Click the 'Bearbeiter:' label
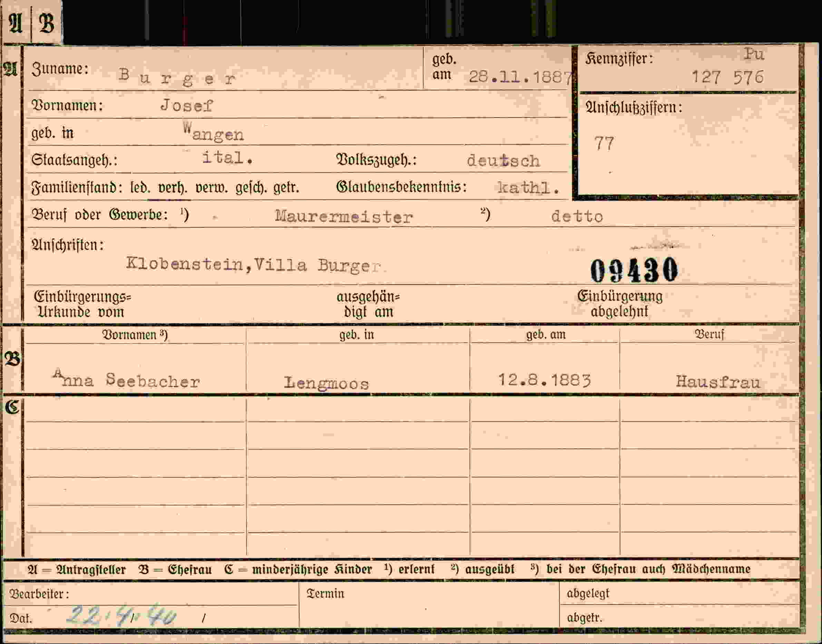Viewport: 822px width, 644px height. (39, 594)
